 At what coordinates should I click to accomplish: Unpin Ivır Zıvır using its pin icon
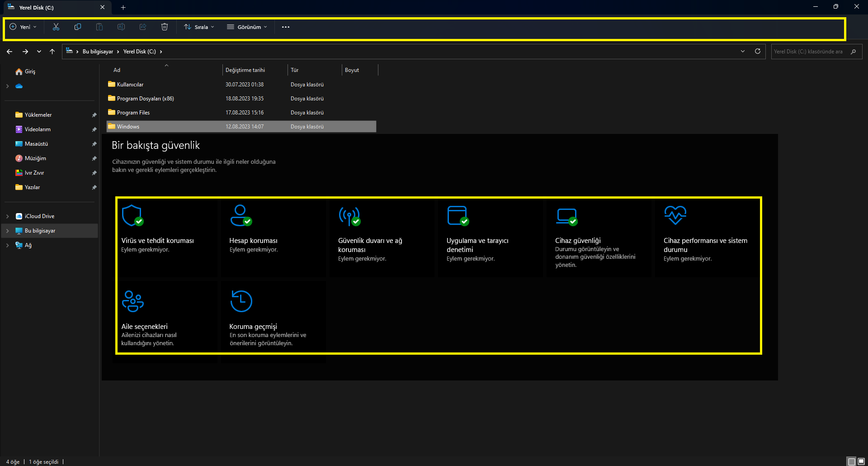(94, 173)
